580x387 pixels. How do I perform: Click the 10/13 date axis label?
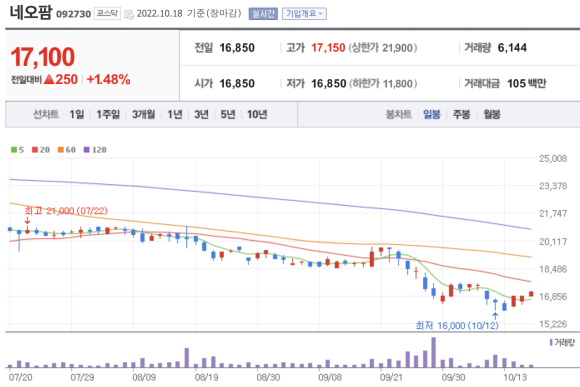pyautogui.click(x=515, y=377)
